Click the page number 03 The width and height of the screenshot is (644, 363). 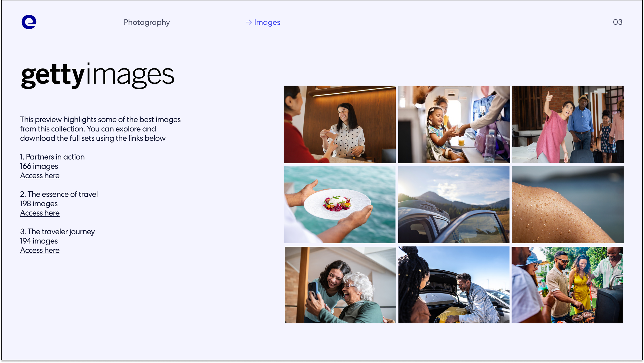pos(617,22)
